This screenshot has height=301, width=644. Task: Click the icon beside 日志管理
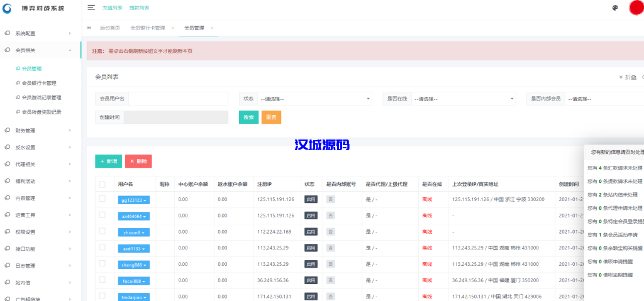click(x=8, y=266)
